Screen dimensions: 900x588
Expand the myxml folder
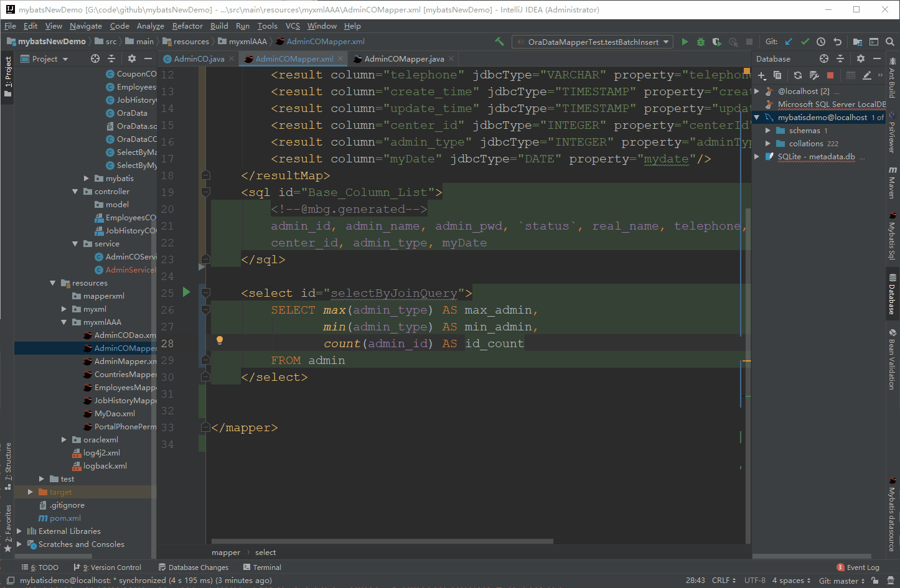point(64,309)
